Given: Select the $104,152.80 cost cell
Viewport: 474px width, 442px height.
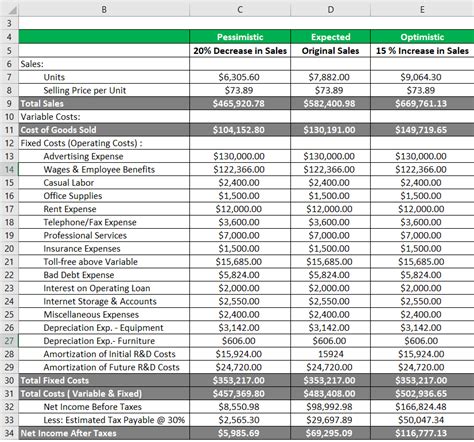Looking at the screenshot, I should pyautogui.click(x=240, y=130).
